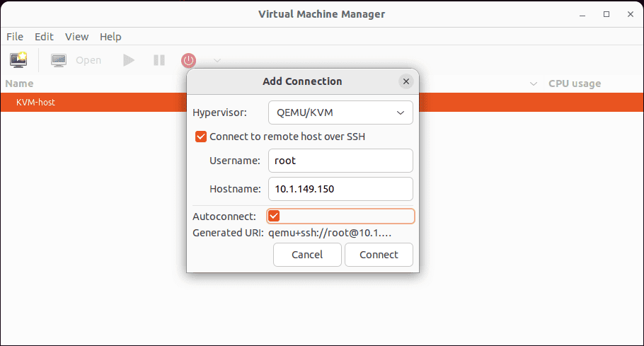Open the View menu

tap(77, 37)
